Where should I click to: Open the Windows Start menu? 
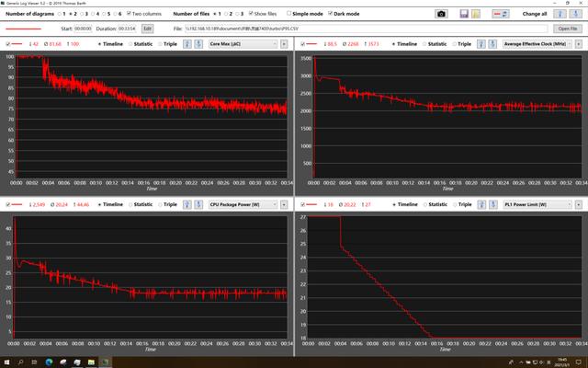[6, 362]
